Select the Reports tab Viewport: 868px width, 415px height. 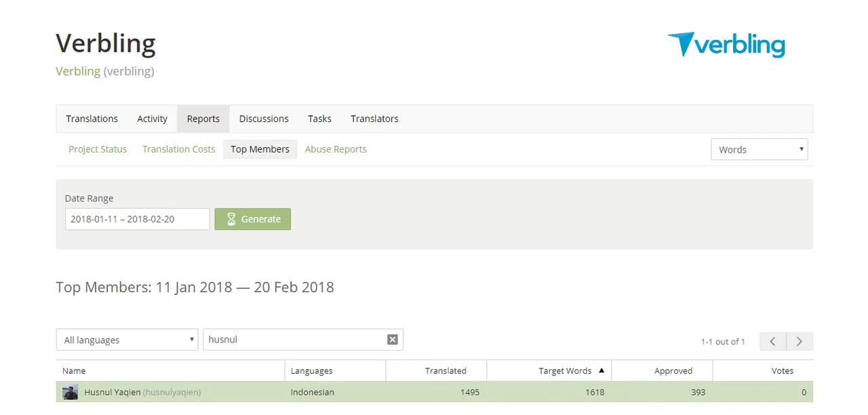(x=203, y=119)
